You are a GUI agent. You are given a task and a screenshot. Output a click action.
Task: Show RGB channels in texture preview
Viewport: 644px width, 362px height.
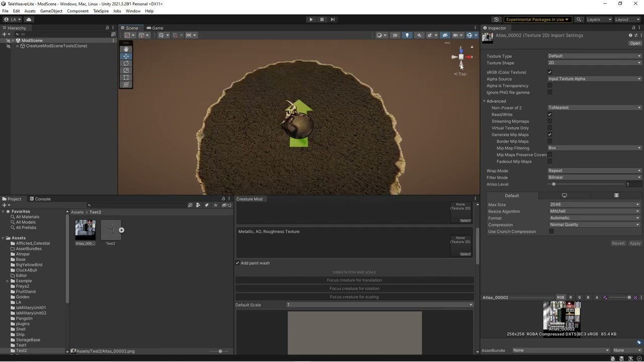(x=560, y=298)
